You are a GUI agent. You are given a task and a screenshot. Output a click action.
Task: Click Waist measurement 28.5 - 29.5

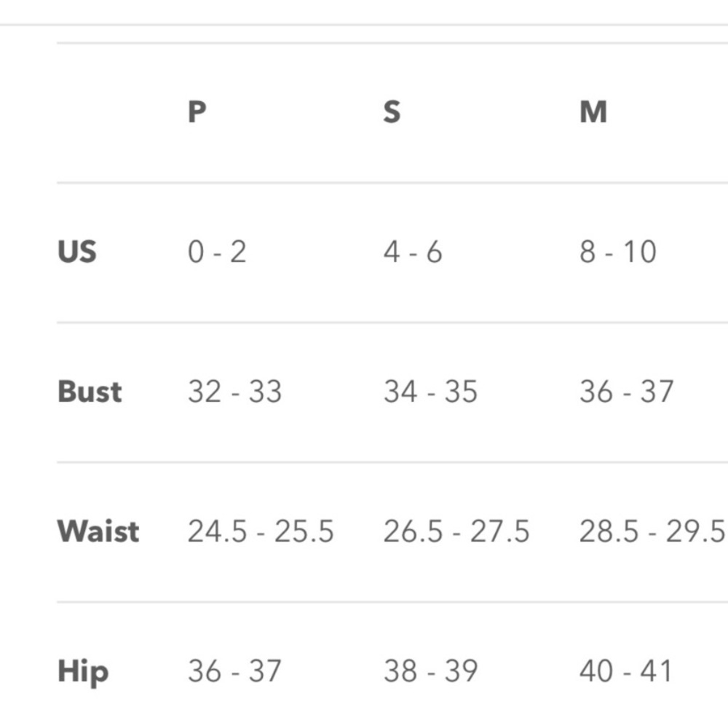coord(652,531)
